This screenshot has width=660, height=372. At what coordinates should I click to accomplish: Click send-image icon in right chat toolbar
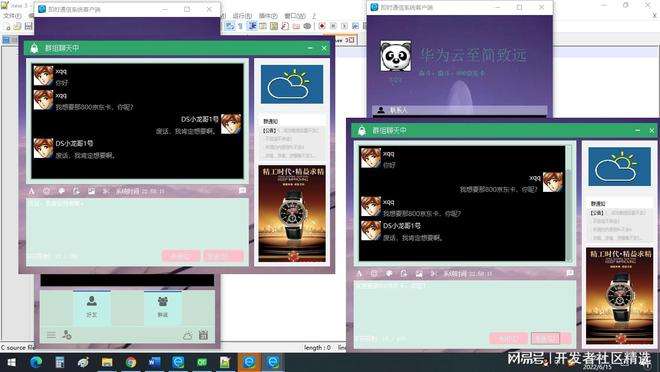pyautogui.click(x=418, y=274)
